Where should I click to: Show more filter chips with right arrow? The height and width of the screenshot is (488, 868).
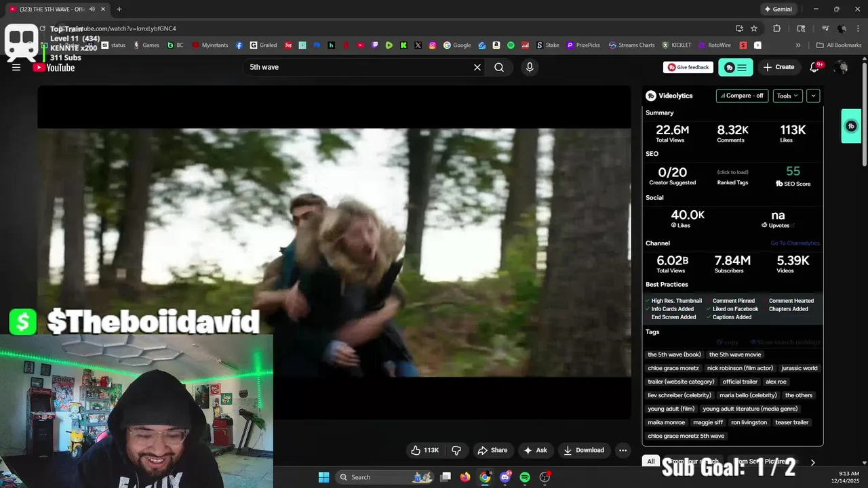click(812, 462)
